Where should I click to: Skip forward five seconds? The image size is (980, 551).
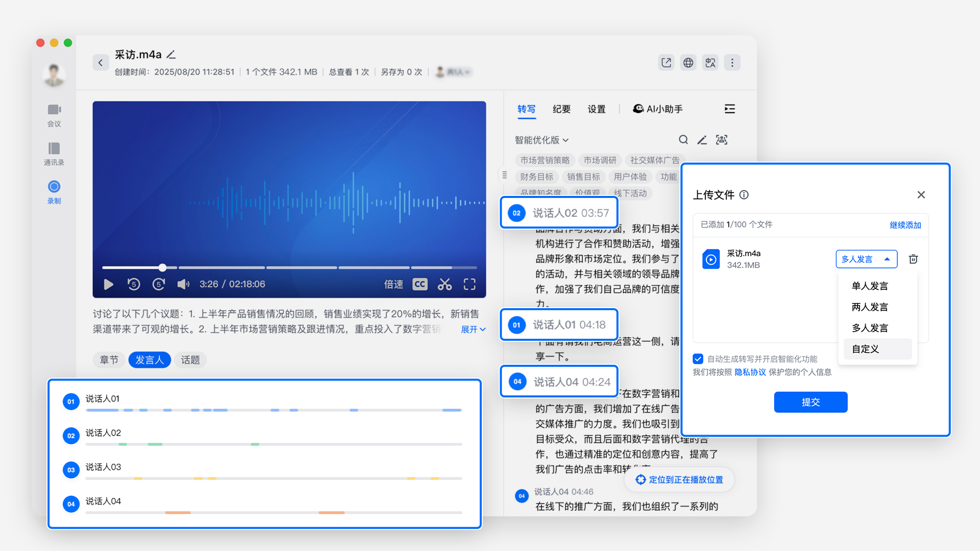[x=159, y=284]
